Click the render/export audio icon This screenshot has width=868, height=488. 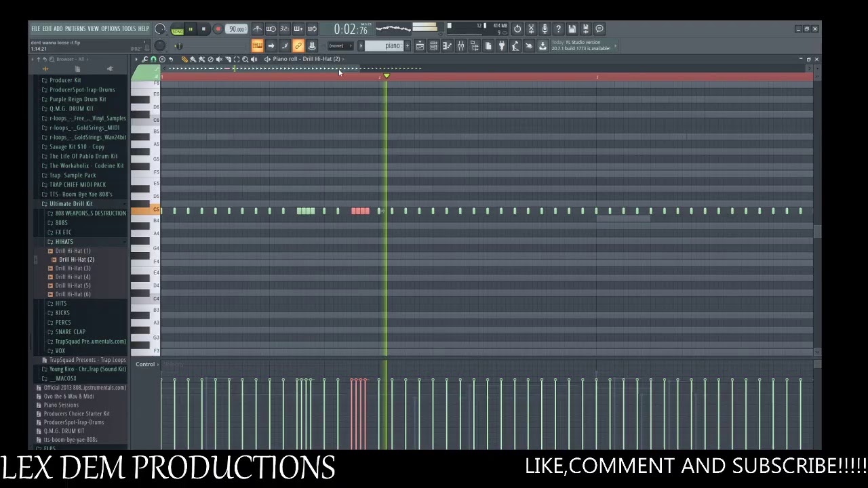coord(585,28)
